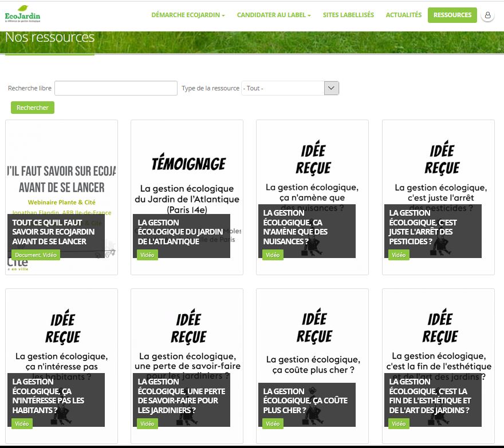
Task: Click Vidéo tag on pesticides card
Action: tap(399, 255)
